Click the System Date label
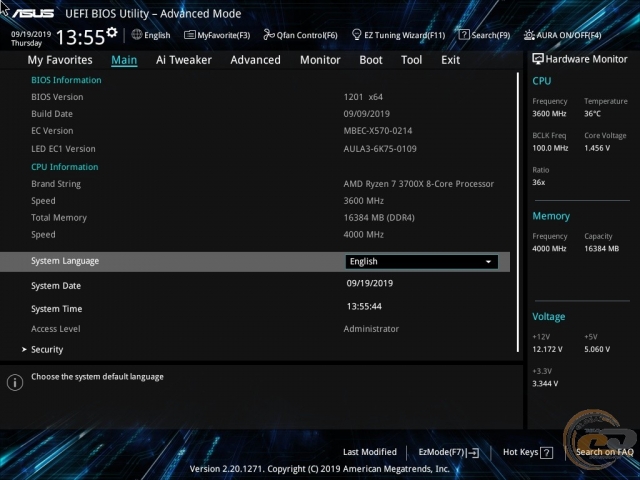The height and width of the screenshot is (480, 640). tap(56, 286)
